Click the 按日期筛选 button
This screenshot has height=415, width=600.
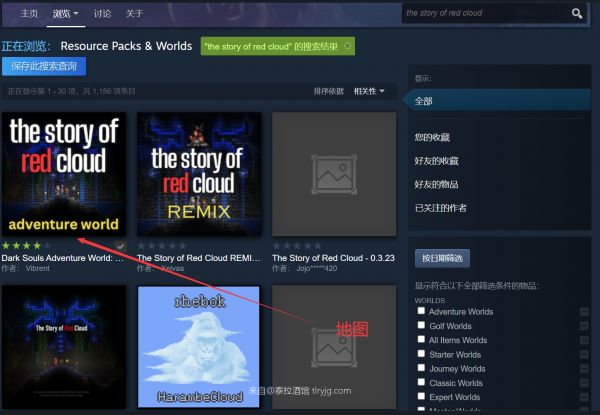pos(442,259)
